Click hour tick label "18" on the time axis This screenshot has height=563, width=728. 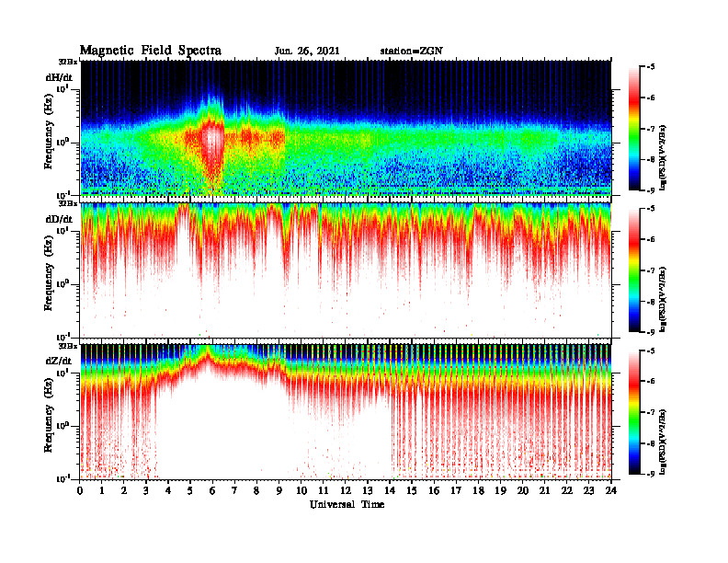point(478,491)
